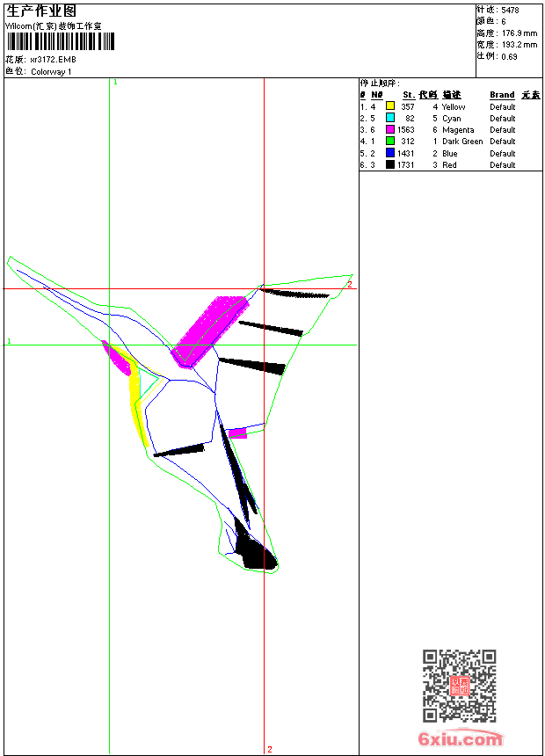545x756 pixels.
Task: Click the barcode under the studio name
Action: (x=61, y=41)
